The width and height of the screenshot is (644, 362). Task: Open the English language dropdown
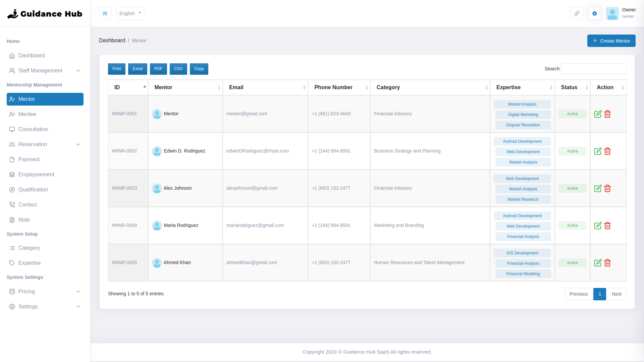[130, 13]
